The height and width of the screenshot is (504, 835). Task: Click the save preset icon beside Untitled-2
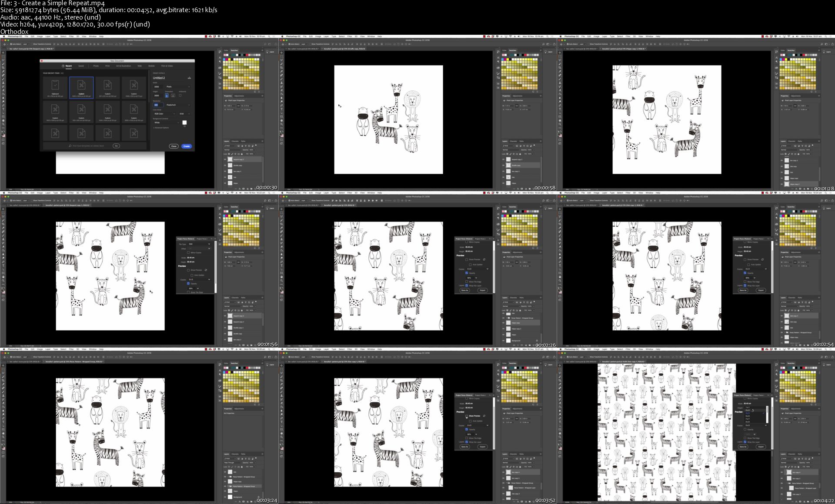(189, 78)
